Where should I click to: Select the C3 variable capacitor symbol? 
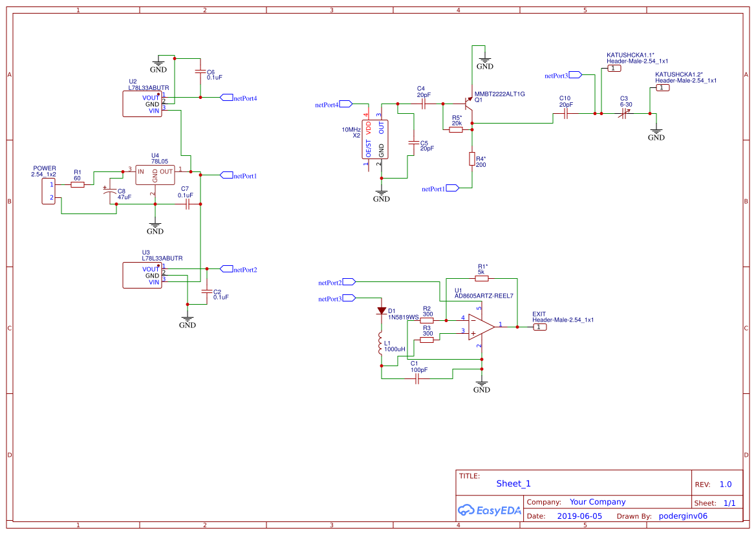(x=624, y=113)
